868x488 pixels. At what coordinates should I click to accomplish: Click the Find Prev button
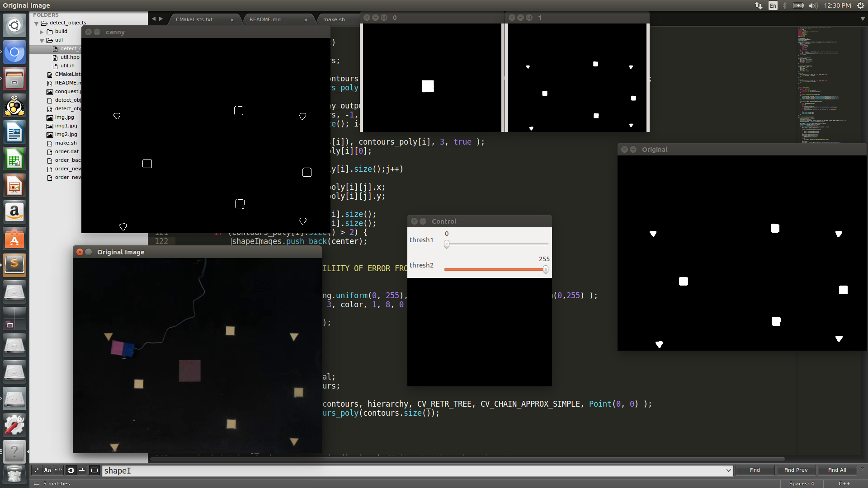796,470
